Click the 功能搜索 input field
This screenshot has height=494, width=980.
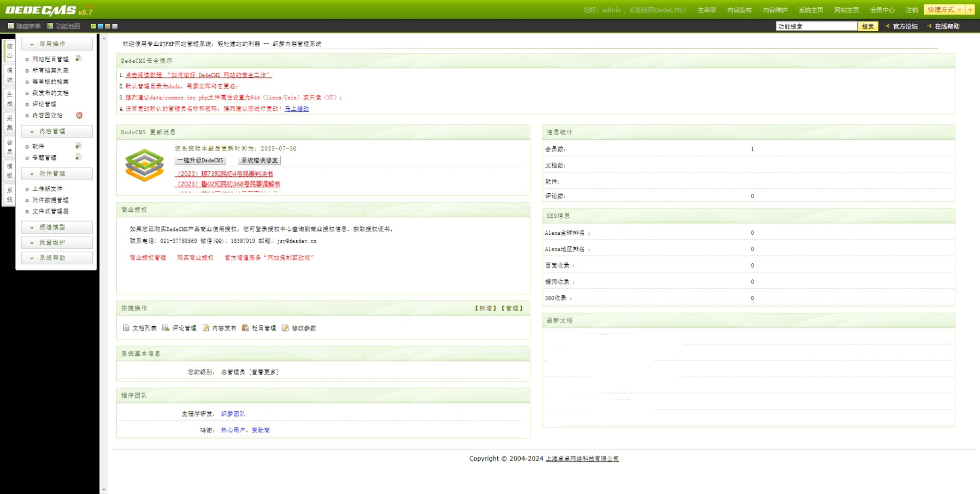[x=816, y=26]
